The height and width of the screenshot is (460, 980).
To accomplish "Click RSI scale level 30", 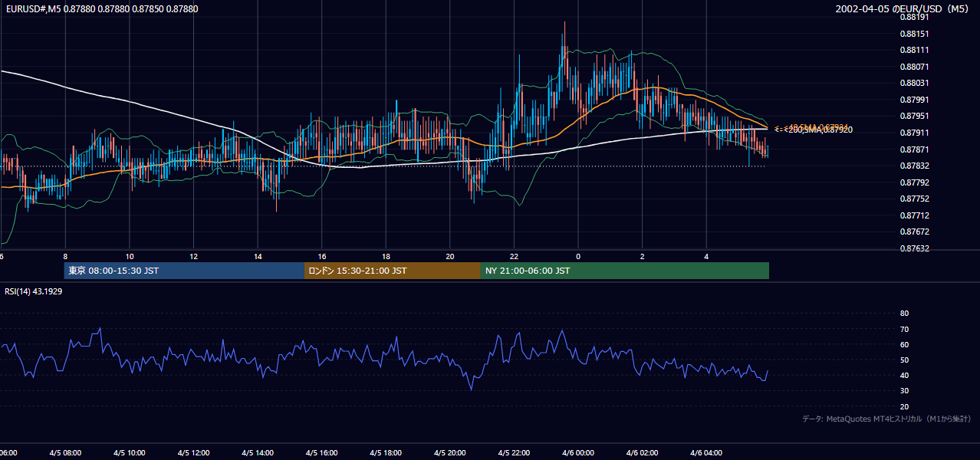I will point(904,391).
